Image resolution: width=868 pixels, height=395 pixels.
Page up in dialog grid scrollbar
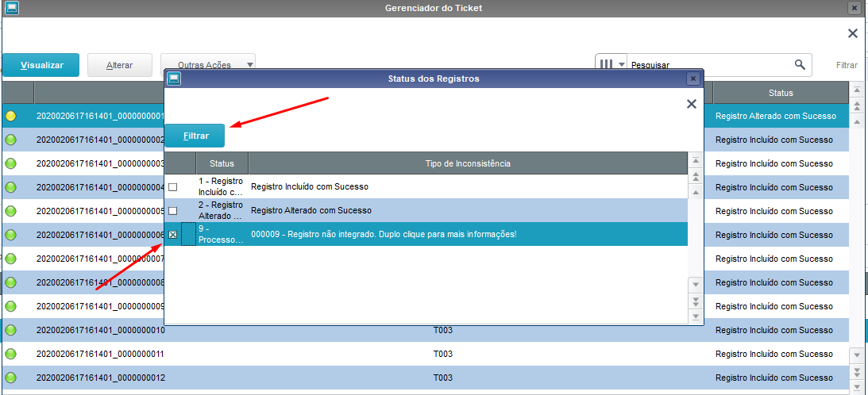(x=696, y=176)
